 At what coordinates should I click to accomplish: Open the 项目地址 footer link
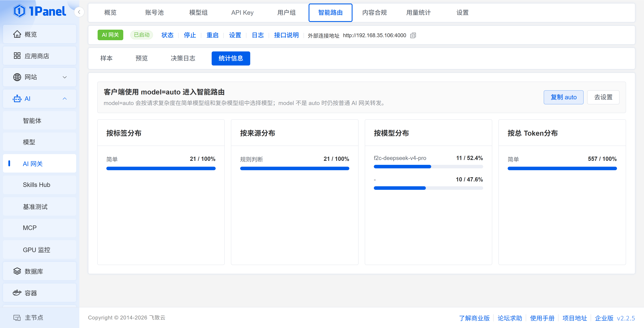[575, 318]
